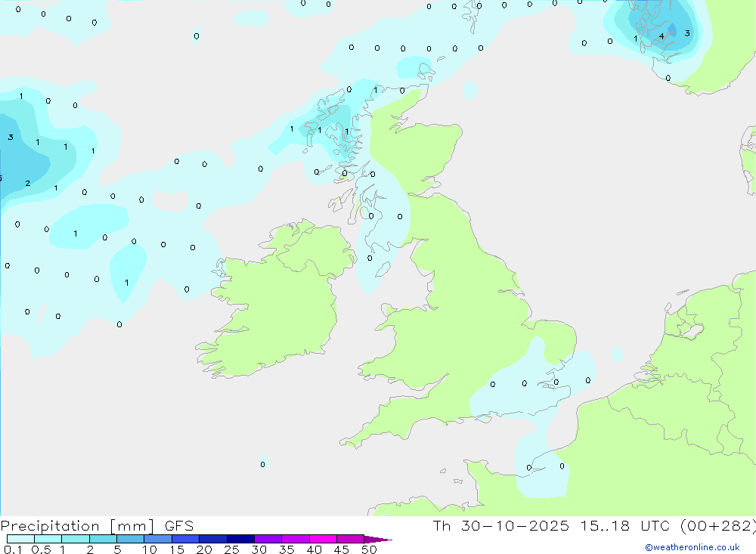Click the above-50 arrow tip of legend
This screenshot has width=756, height=554.
(378, 539)
